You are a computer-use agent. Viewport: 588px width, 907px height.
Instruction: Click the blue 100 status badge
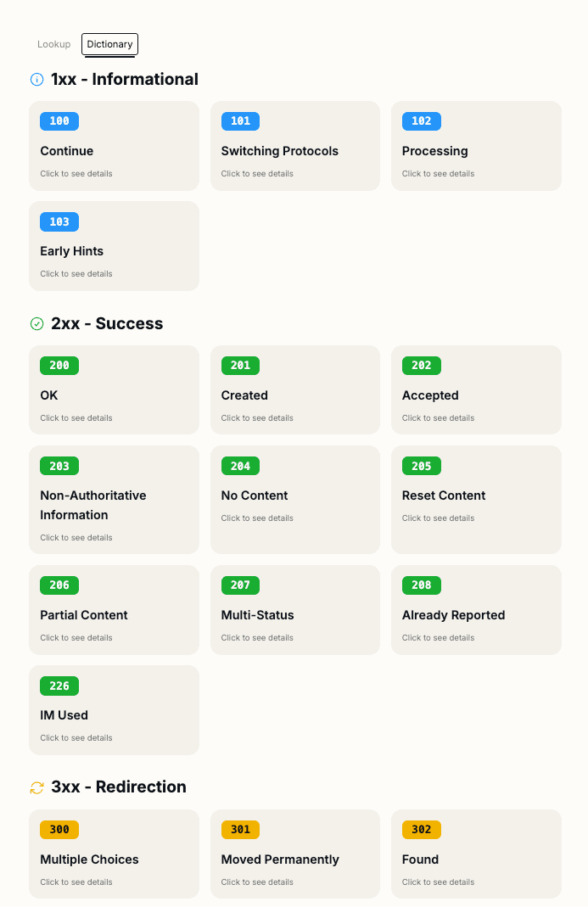pos(59,120)
